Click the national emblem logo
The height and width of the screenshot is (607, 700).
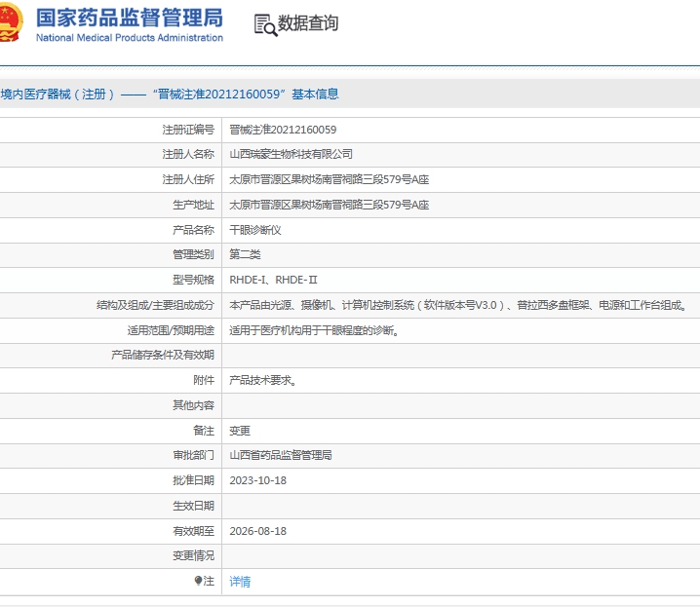click(x=10, y=22)
